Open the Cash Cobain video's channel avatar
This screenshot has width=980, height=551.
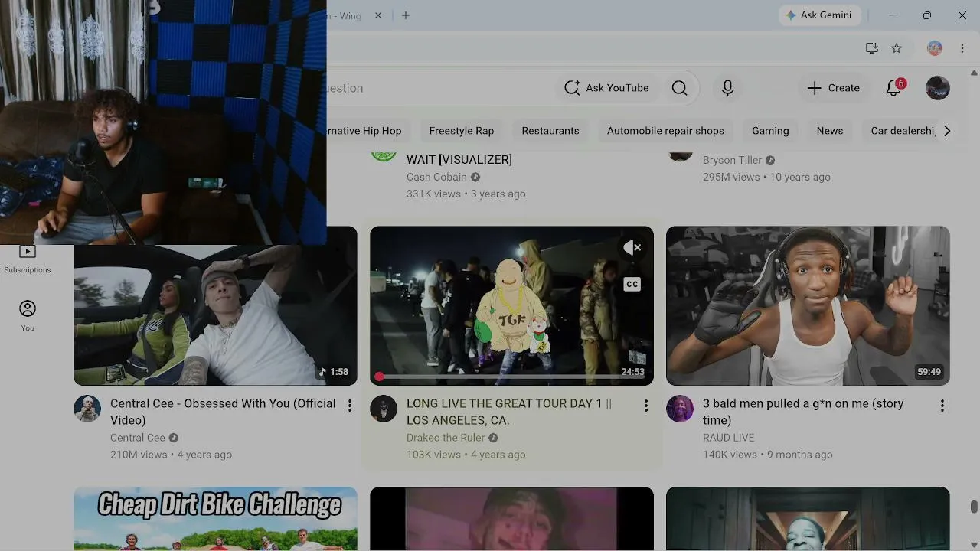[x=384, y=156]
